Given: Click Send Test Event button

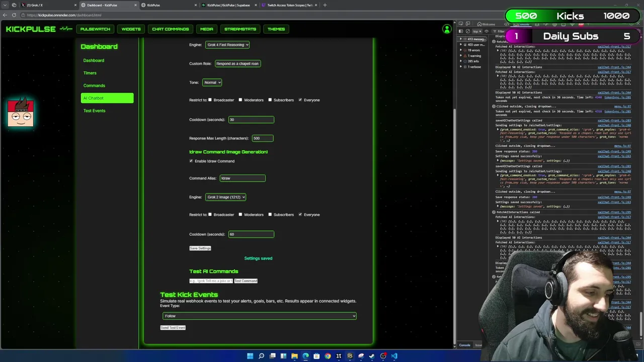Looking at the screenshot, I should click(173, 328).
